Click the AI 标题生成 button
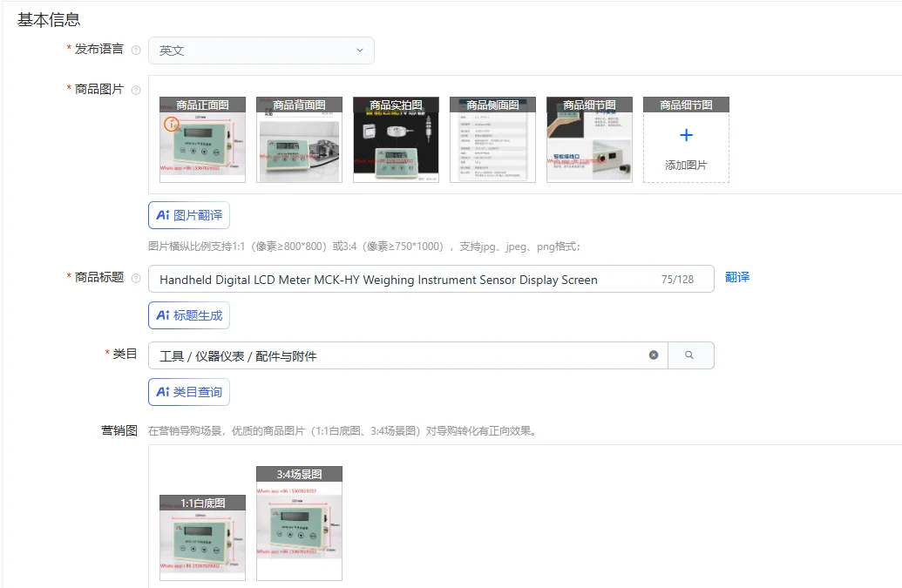This screenshot has height=588, width=902. tap(189, 315)
